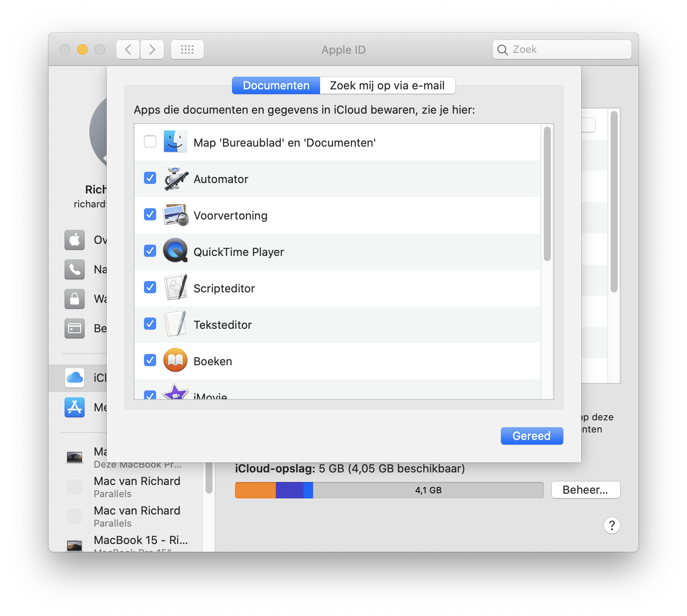
Task: Open the 'Zoek mij op via e-mail' tab
Action: pyautogui.click(x=387, y=85)
